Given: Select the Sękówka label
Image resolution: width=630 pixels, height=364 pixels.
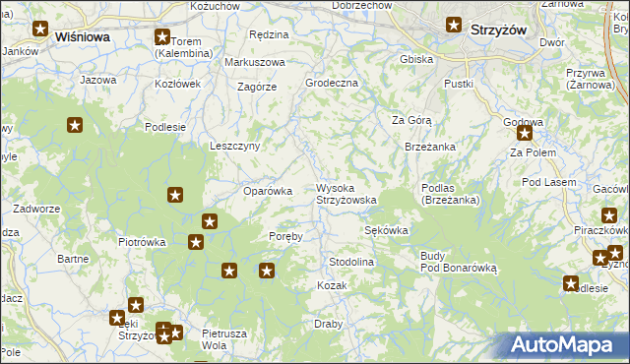Looking at the screenshot, I should click(386, 230).
